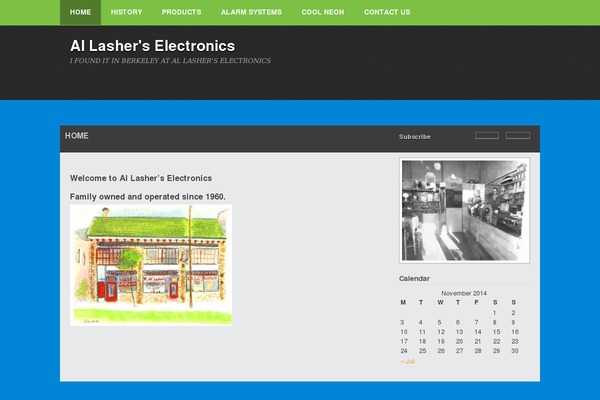Select day 26 in the calendar

pyautogui.click(x=441, y=351)
